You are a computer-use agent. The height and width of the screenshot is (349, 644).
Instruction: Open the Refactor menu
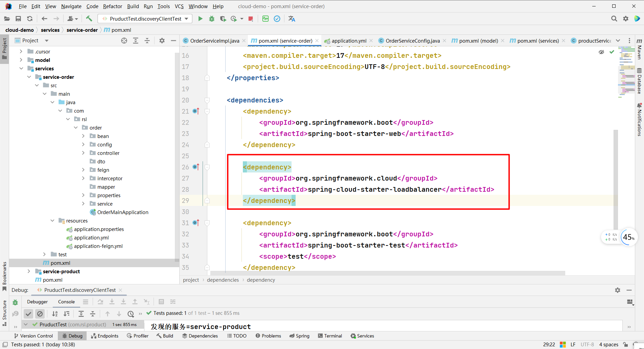pyautogui.click(x=112, y=6)
